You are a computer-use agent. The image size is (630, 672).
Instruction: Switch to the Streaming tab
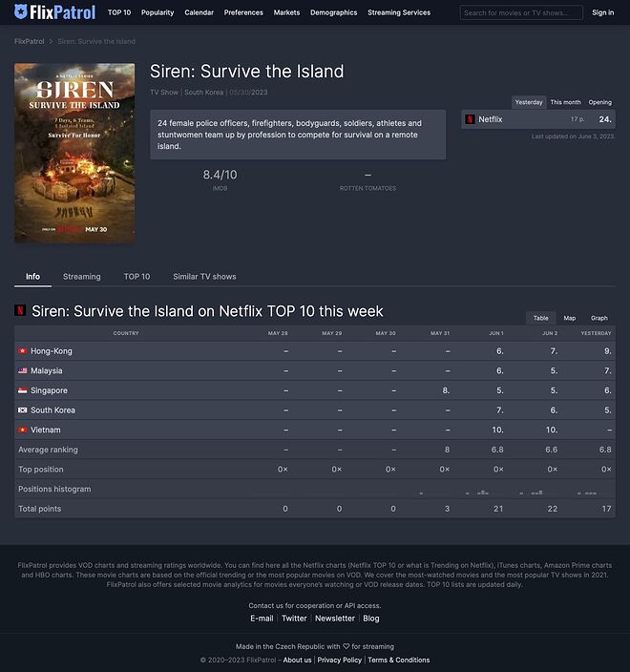tap(81, 277)
